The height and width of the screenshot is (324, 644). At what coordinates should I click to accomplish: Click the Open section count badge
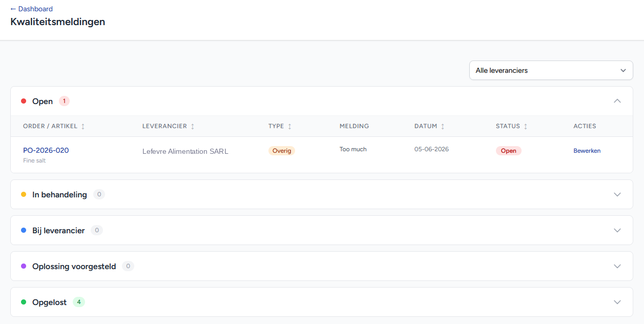[x=64, y=101]
